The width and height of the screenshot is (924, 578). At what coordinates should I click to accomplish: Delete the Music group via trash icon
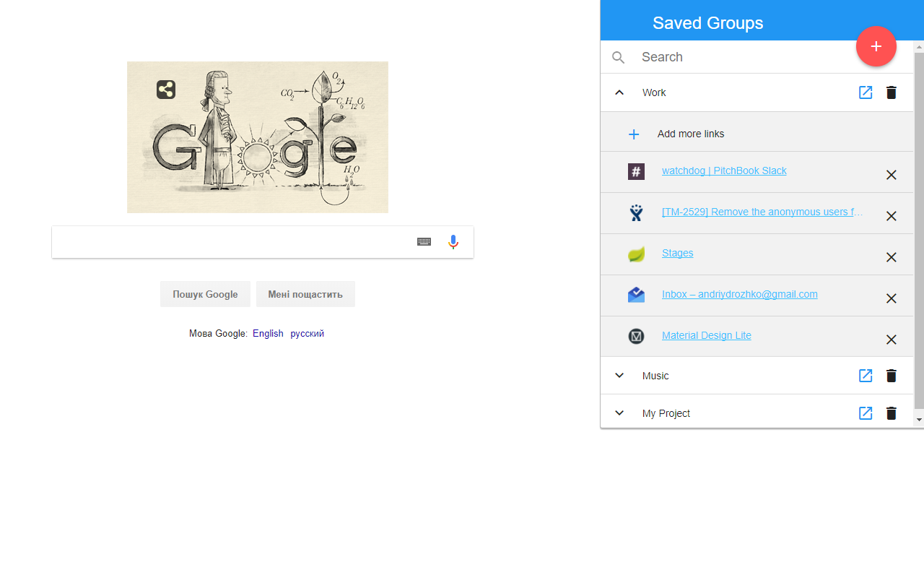pyautogui.click(x=891, y=376)
